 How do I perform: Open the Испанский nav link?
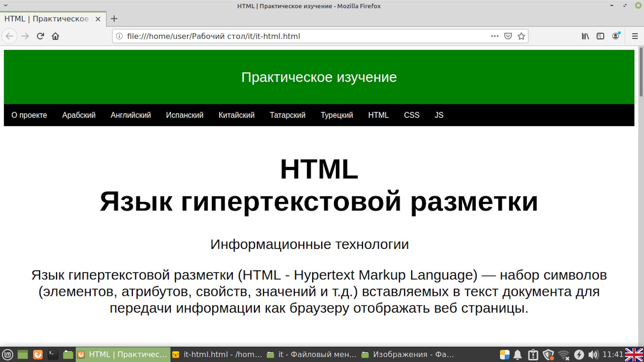click(x=185, y=115)
